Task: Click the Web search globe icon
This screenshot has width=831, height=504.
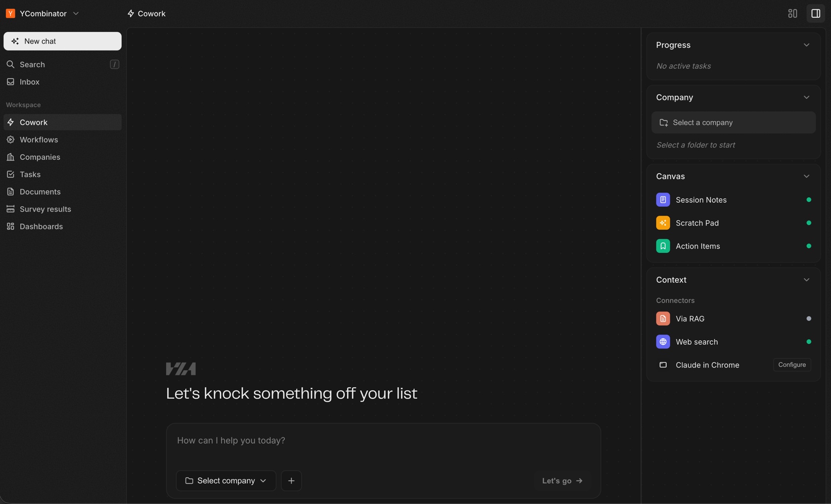Action: coord(663,342)
